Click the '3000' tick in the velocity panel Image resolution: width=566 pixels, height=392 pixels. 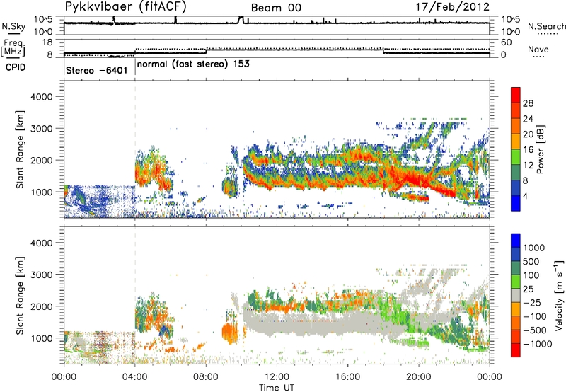(41, 275)
